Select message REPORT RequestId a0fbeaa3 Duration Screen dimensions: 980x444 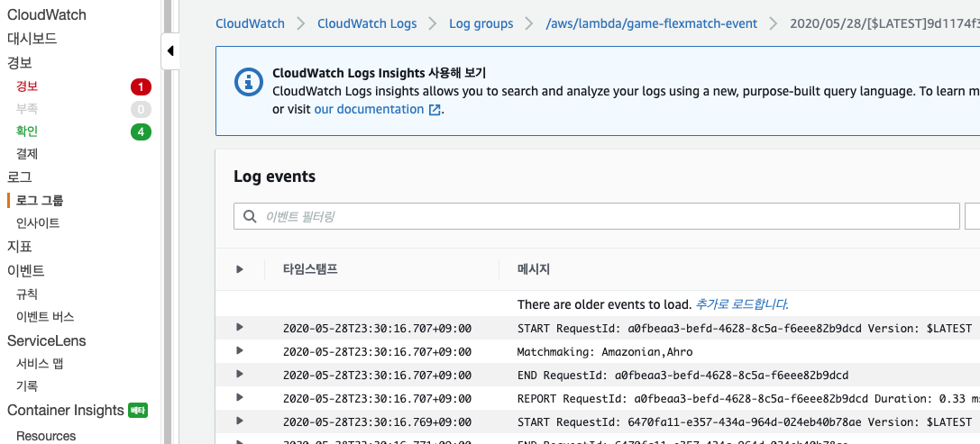click(748, 398)
